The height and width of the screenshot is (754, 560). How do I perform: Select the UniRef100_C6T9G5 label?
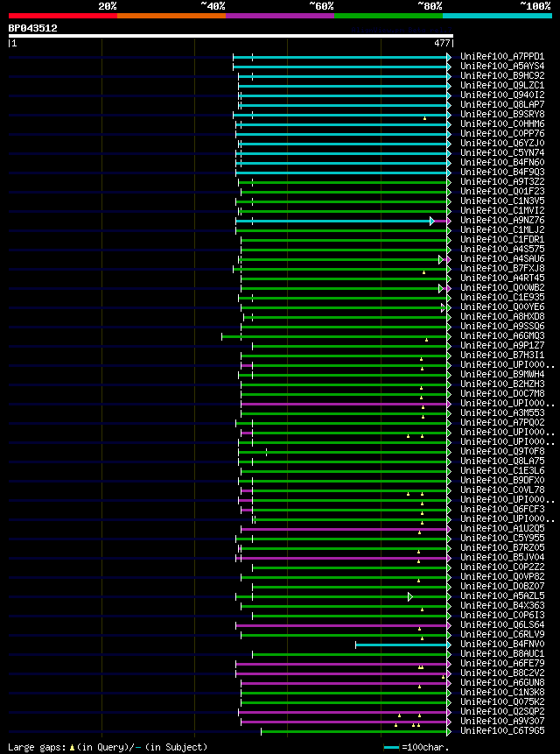(502, 731)
